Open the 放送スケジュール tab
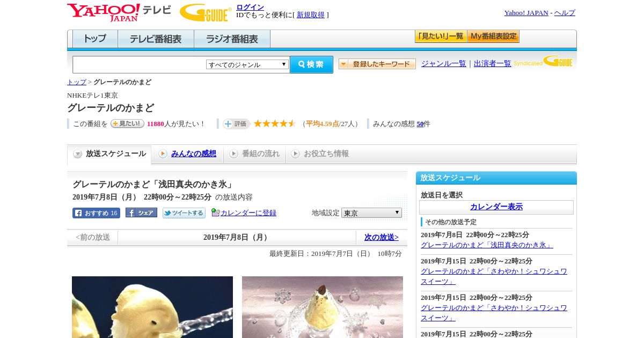Screen dimensions: 644x338 click(x=109, y=154)
